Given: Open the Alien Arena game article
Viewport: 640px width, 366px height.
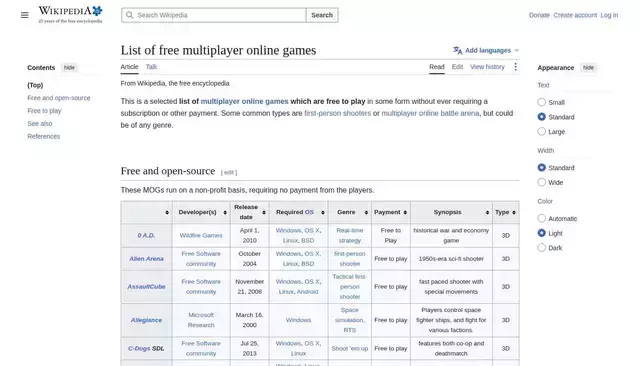Looking at the screenshot, I should [146, 259].
